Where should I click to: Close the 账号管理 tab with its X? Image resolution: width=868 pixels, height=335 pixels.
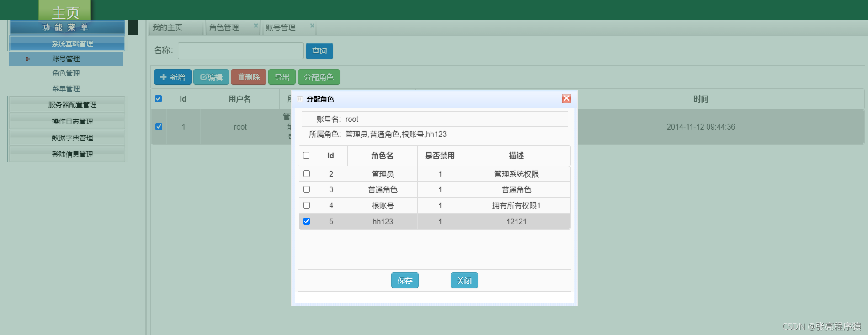(x=312, y=26)
